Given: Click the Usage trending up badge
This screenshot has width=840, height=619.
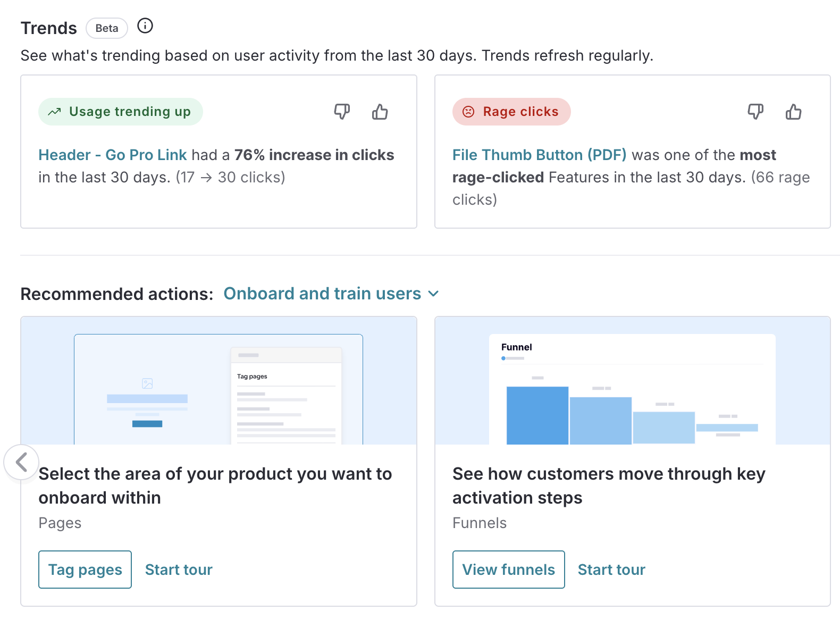Looking at the screenshot, I should 121,112.
